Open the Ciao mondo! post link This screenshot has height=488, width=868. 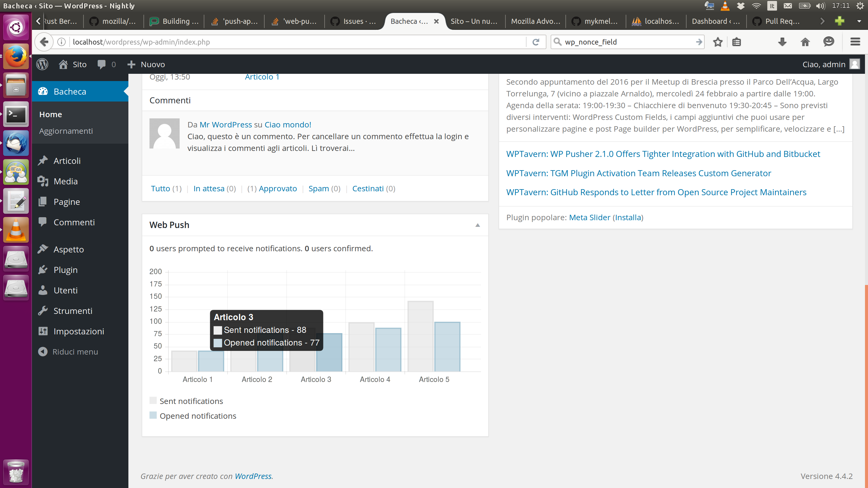tap(288, 125)
